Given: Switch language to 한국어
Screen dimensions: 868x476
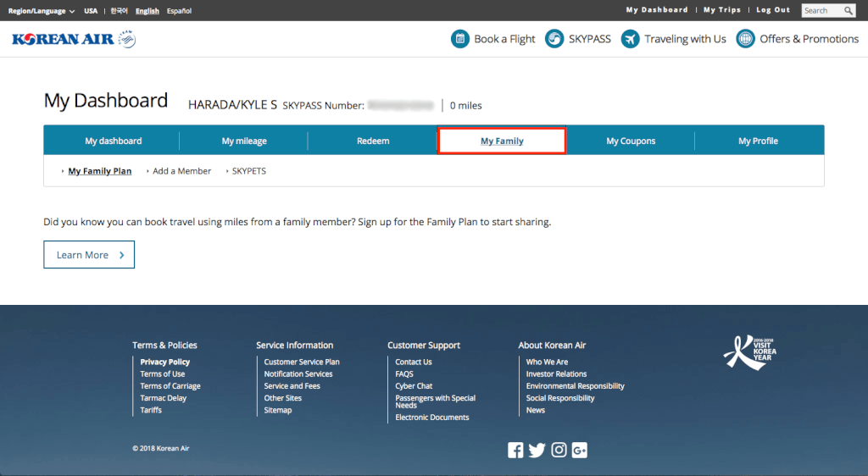Looking at the screenshot, I should coord(119,10).
